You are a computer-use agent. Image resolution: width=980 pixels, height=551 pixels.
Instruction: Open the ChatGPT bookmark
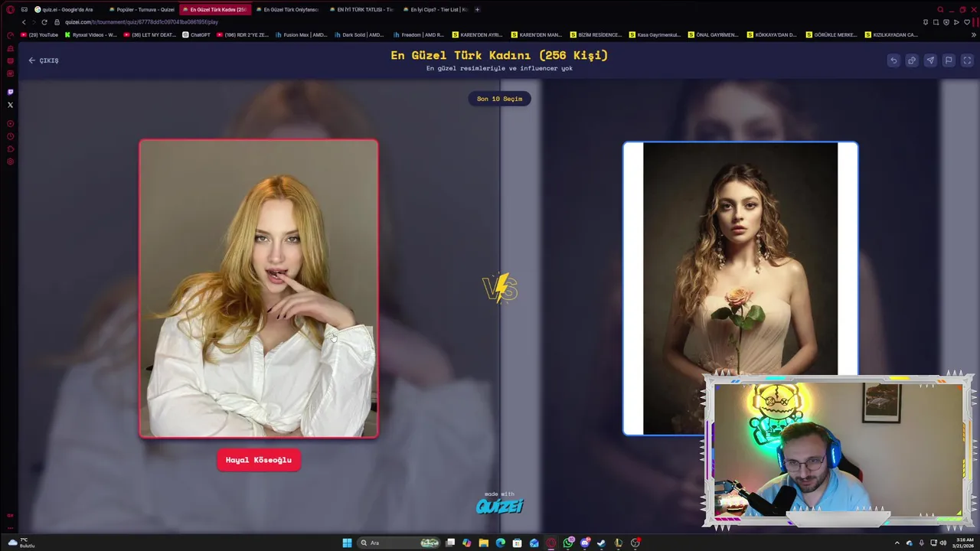click(x=197, y=34)
